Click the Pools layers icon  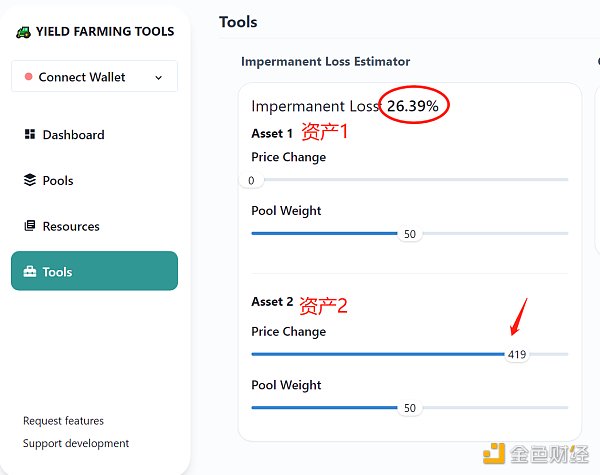[30, 180]
